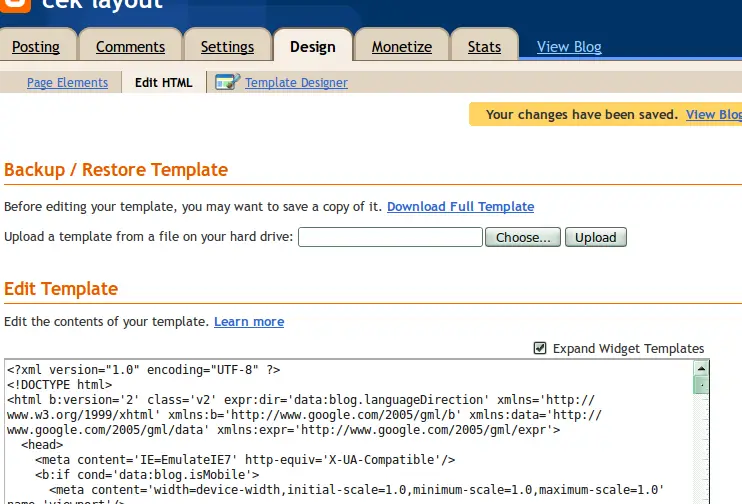Click the Blogger logo icon
This screenshot has height=504, width=742.
point(15,5)
